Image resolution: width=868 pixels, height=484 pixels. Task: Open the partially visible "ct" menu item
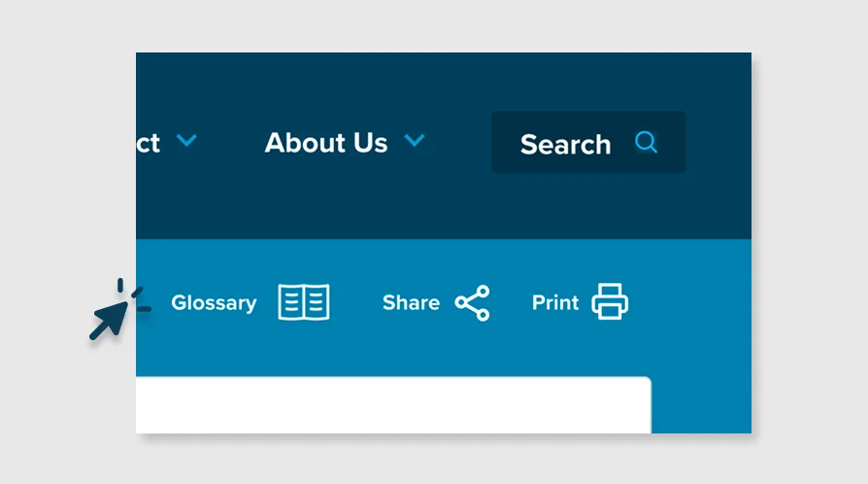coord(149,144)
